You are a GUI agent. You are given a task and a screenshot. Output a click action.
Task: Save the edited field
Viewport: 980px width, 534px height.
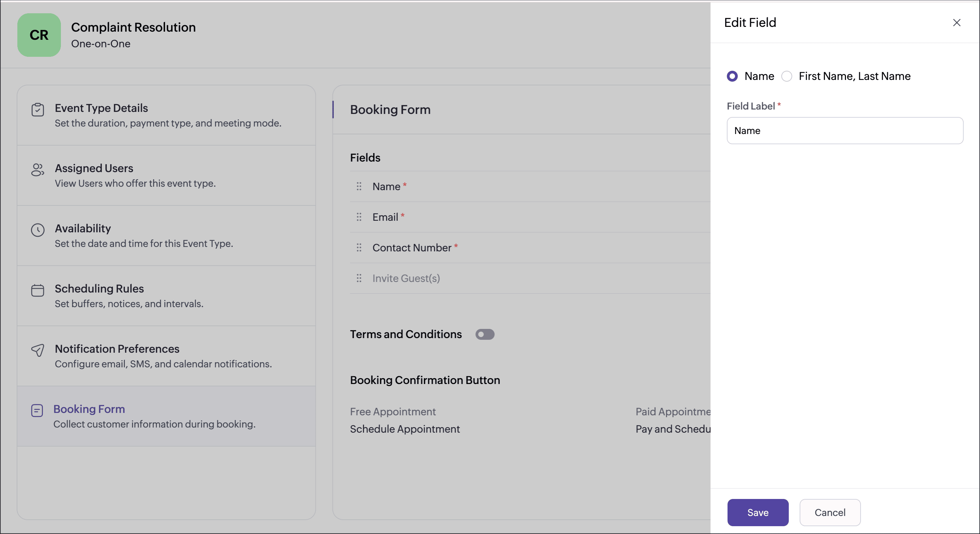click(757, 512)
